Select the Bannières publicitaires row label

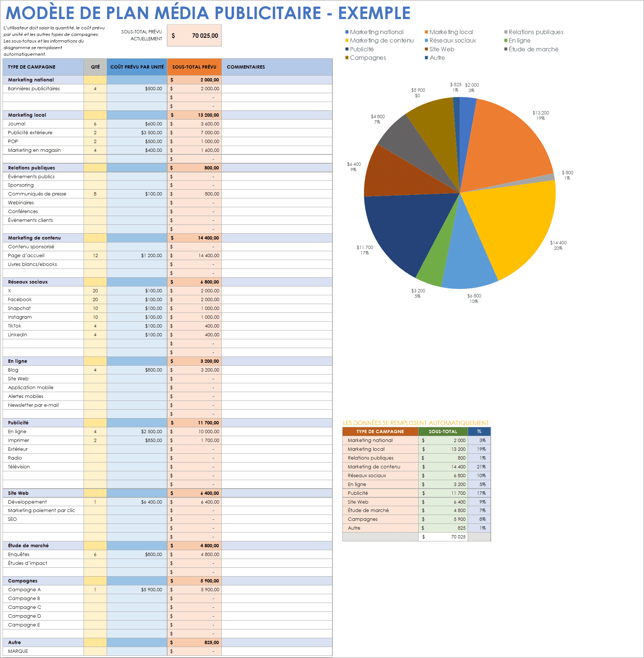43,89
